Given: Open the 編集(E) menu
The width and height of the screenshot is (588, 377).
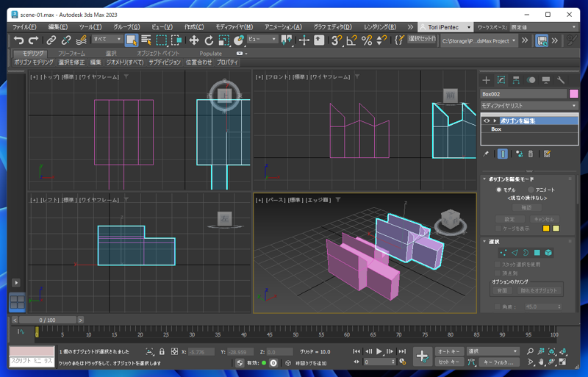Looking at the screenshot, I should point(58,27).
